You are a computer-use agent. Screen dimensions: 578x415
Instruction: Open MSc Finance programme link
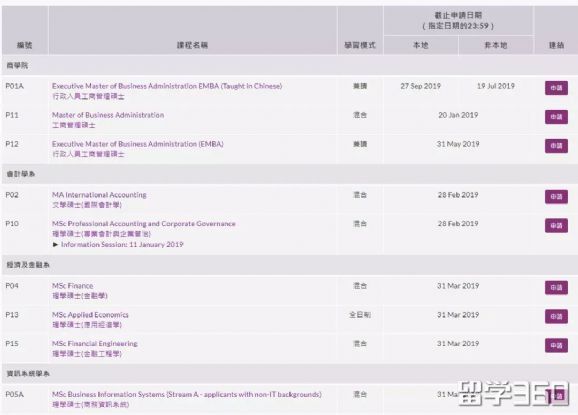click(x=73, y=286)
